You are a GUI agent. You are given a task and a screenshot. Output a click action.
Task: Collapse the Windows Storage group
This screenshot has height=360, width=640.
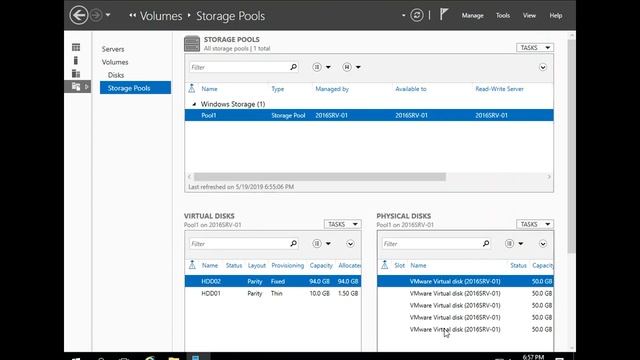194,104
